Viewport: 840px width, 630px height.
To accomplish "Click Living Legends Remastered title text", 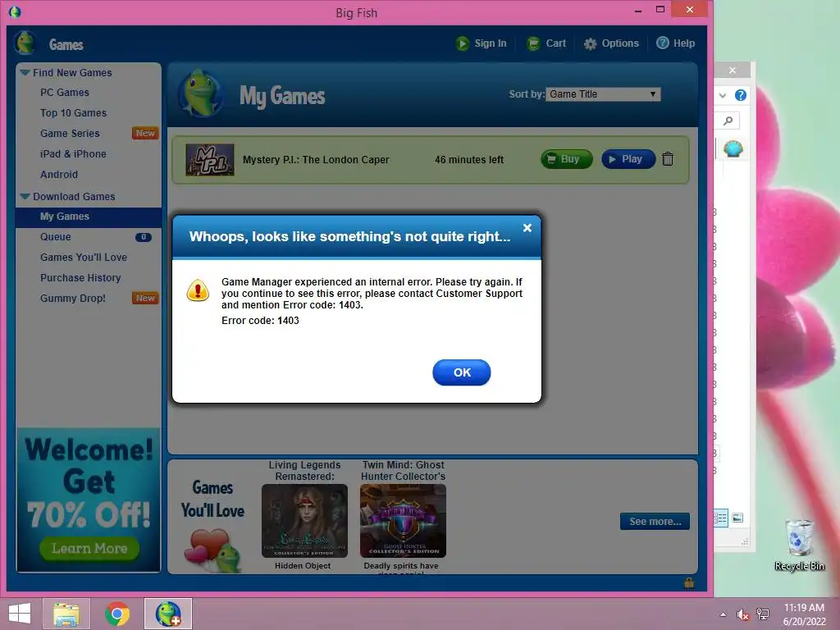I will [305, 470].
